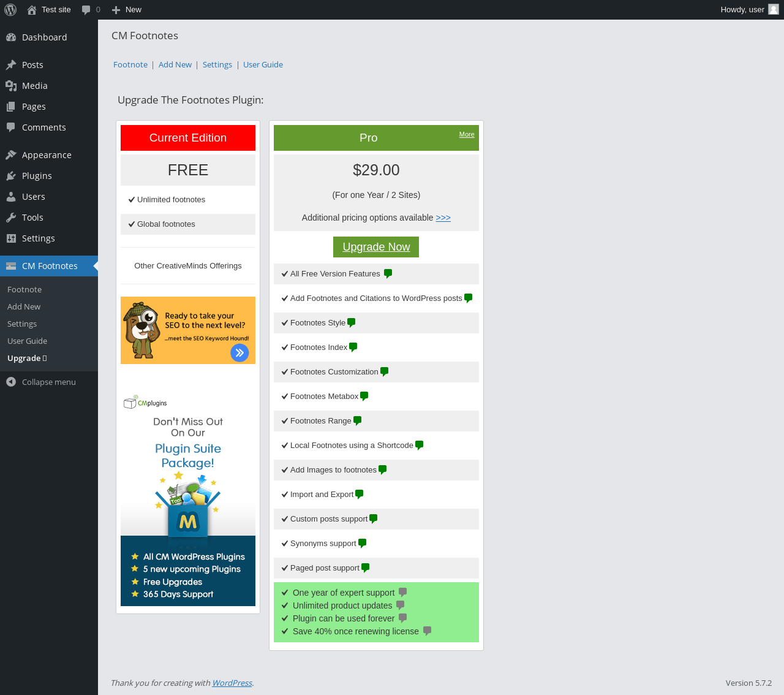Open the SEO Keyword Hound banner
Viewport: 784px width, 695px height.
188,330
